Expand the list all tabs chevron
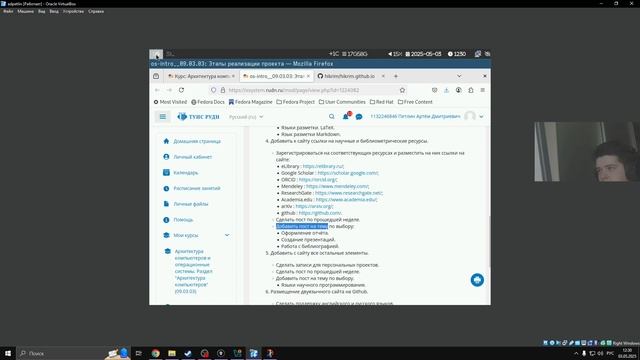The width and height of the screenshot is (640, 360). click(459, 76)
